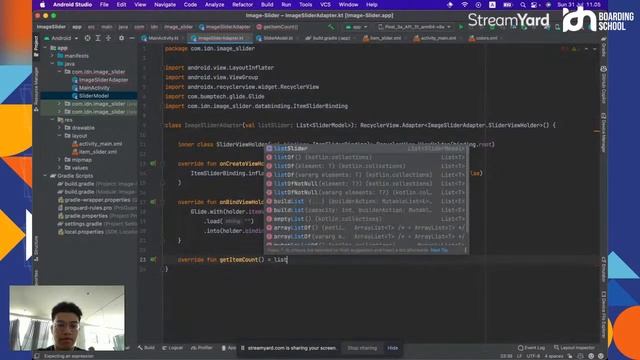
Task: Collapse the com.idn.image_slider package
Action: 60,72
